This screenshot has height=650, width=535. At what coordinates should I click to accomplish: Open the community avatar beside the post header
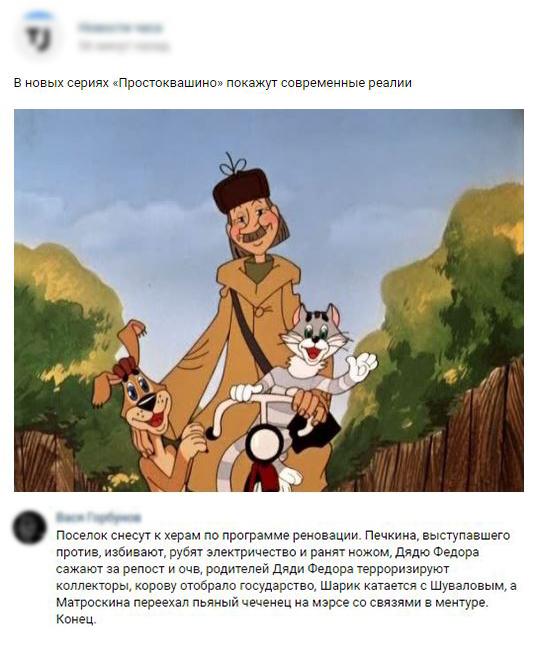pos(38,36)
